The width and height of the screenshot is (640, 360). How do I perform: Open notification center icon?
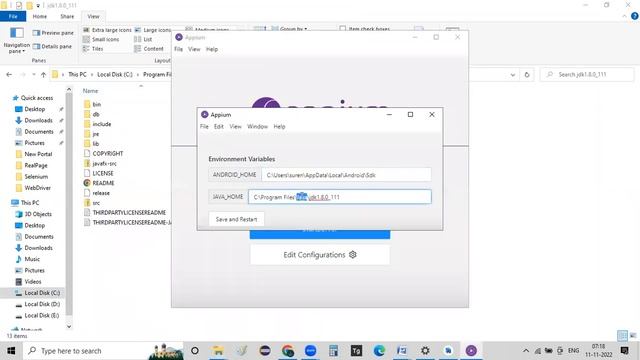tap(624, 351)
